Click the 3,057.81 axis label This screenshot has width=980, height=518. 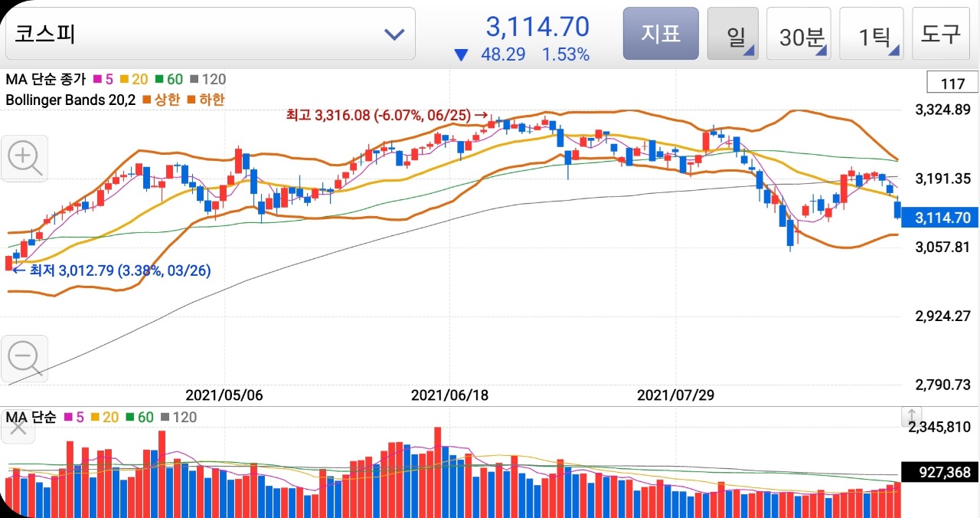click(x=943, y=247)
